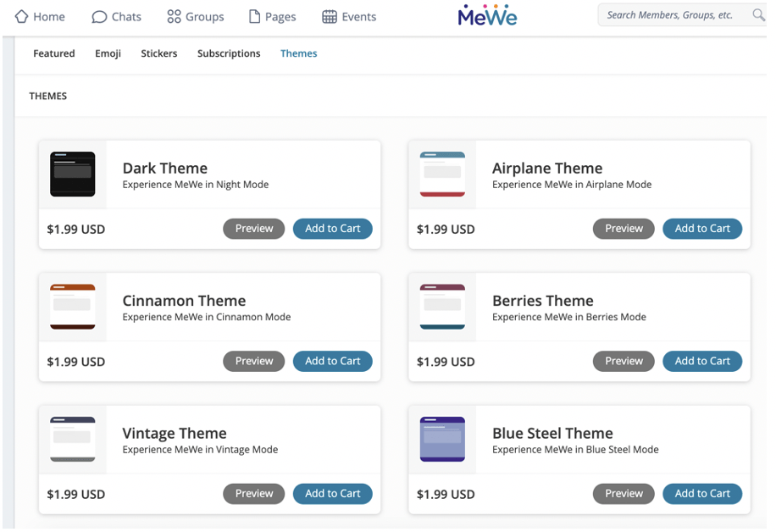Preview the Airplane Theme
776x532 pixels.
[624, 229]
